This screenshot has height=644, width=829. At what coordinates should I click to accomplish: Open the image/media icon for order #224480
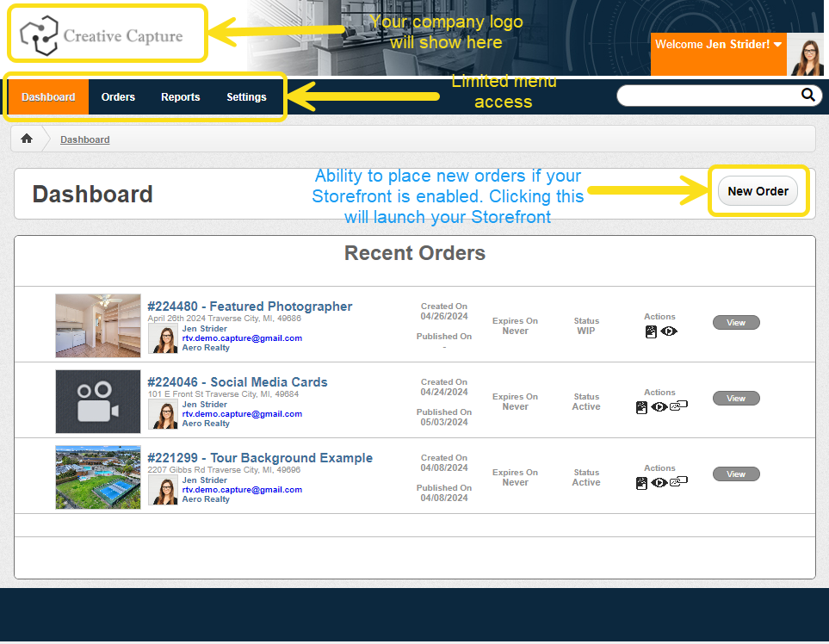pos(651,331)
